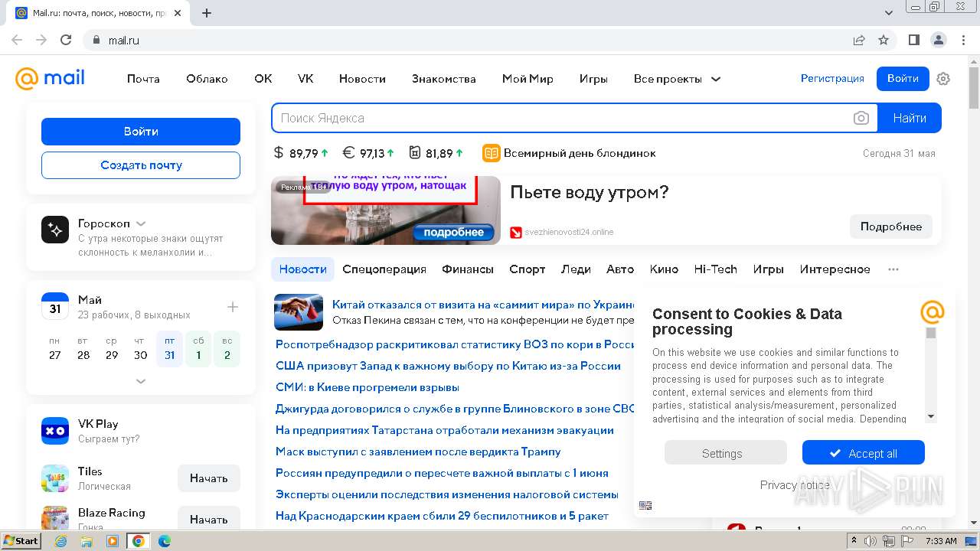Open the China summit news thumbnail

tap(299, 312)
